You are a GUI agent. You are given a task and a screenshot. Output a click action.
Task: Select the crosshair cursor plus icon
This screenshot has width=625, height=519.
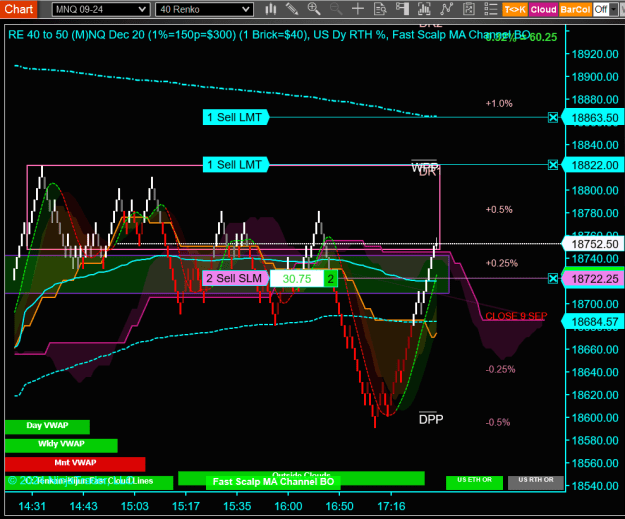[x=358, y=9]
